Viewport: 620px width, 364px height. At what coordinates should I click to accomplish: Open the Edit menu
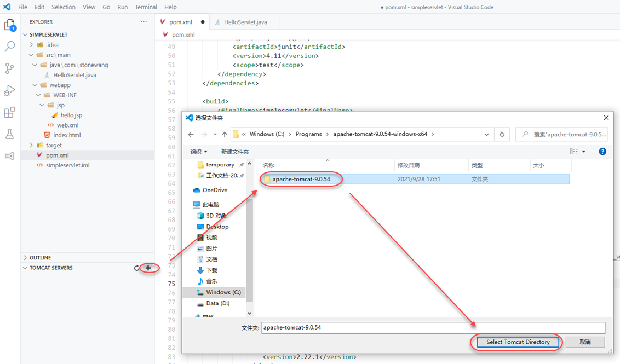39,7
